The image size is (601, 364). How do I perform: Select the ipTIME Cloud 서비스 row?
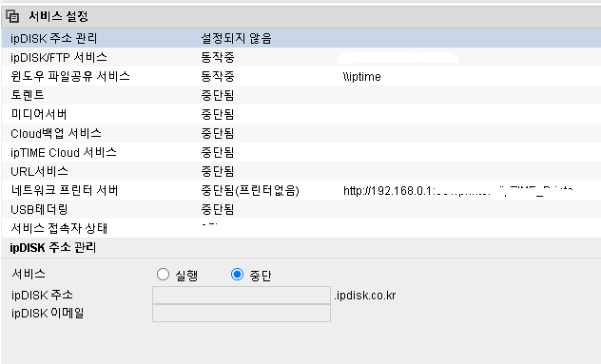(x=301, y=152)
